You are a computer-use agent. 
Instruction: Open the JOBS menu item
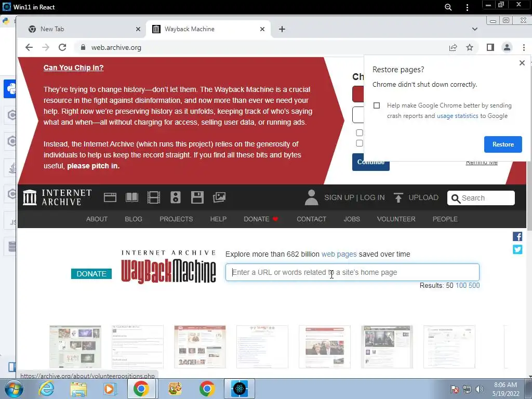click(x=352, y=219)
